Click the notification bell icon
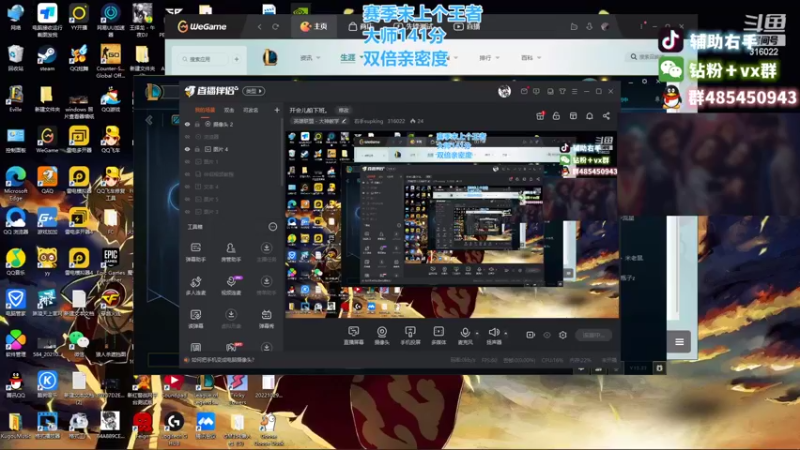Viewport: 800px width, 450px height. click(589, 116)
